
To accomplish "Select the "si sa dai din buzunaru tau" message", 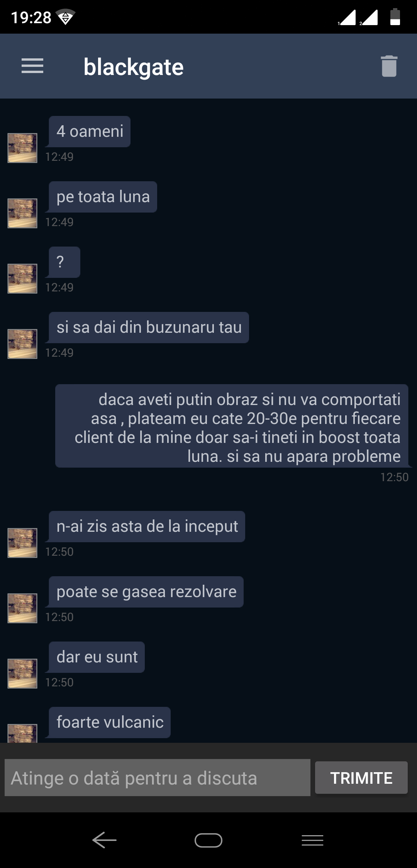I will (x=149, y=327).
